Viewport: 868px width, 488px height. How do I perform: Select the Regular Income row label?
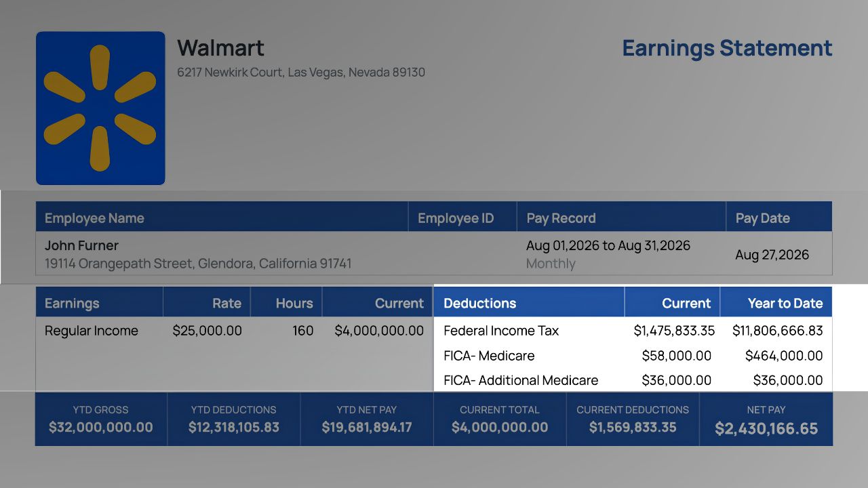point(92,331)
